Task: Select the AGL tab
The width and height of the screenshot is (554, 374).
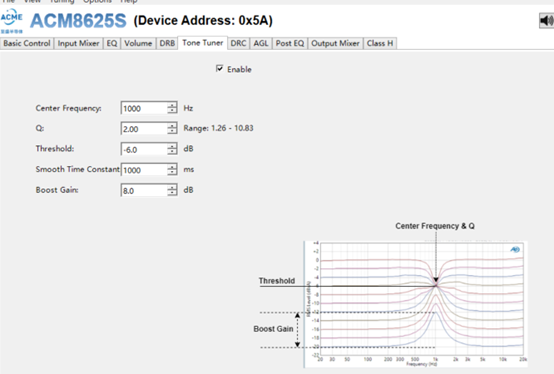Action: tap(261, 43)
